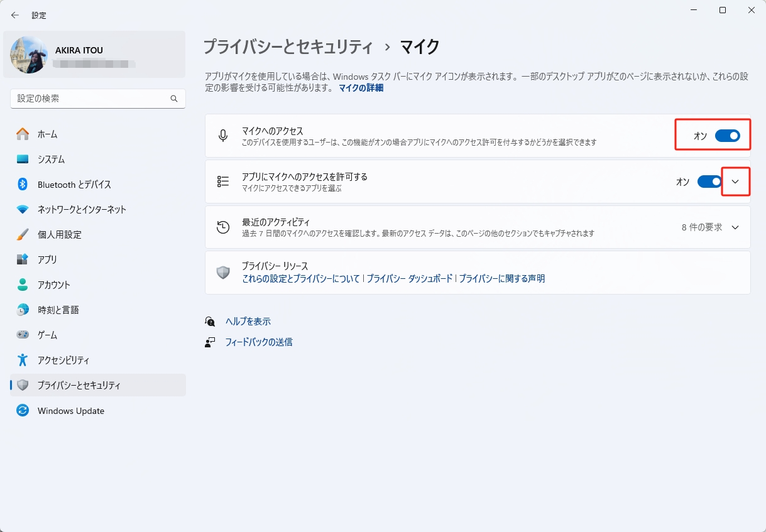This screenshot has width=766, height=532.
Task: Click the search magnifier icon
Action: point(174,99)
